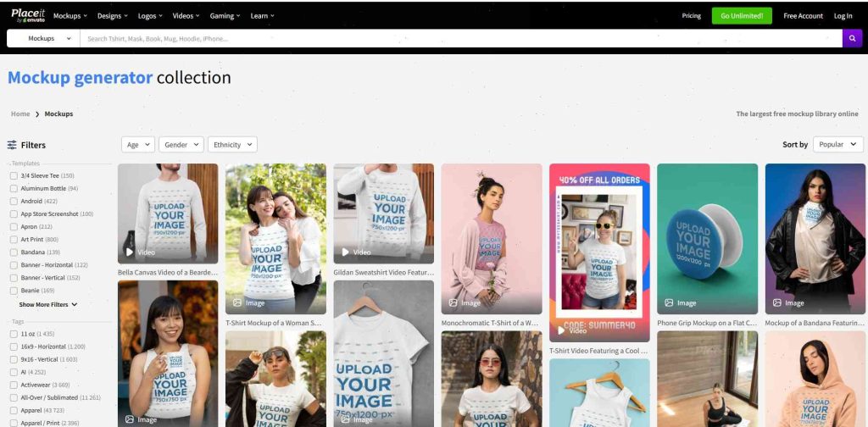Click in the mockup search field
The image size is (868, 427).
(461, 39)
